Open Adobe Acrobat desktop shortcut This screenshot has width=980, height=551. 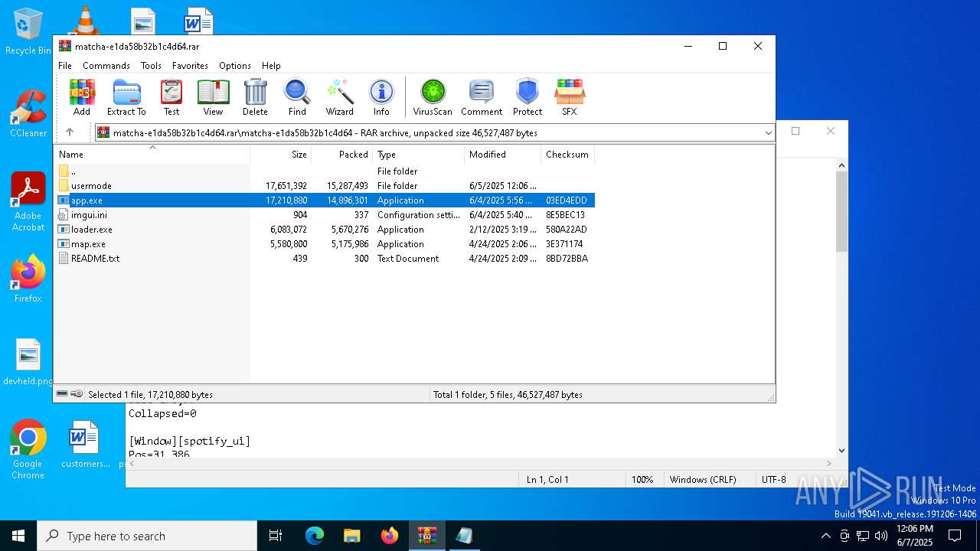28,202
